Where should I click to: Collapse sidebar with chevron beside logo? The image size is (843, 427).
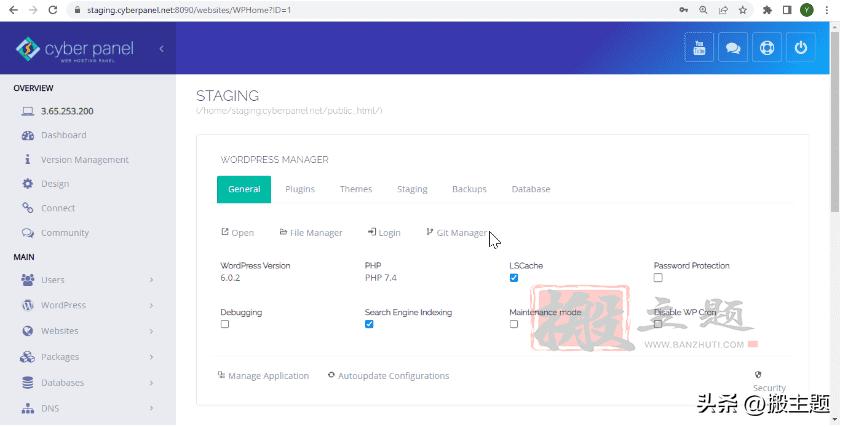click(x=161, y=48)
